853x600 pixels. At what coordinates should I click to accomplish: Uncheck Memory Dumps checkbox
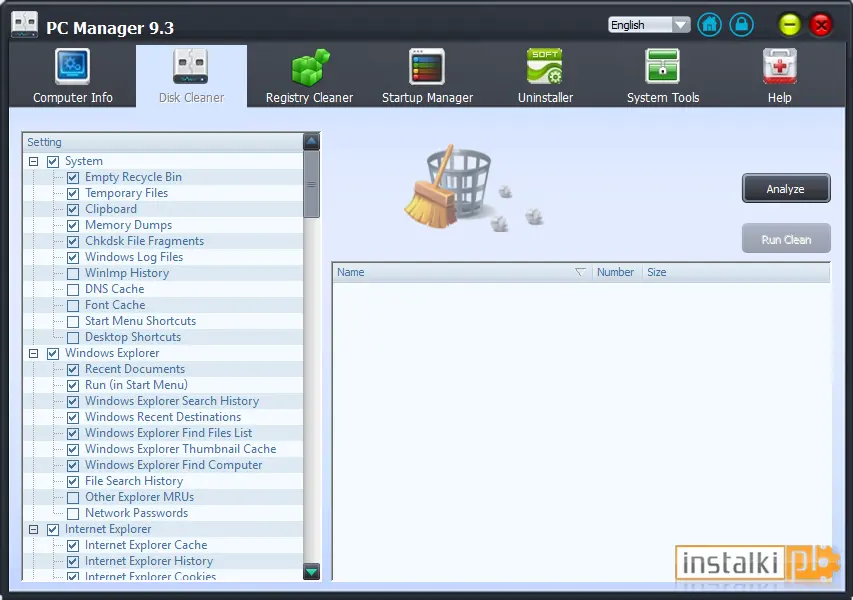[73, 225]
